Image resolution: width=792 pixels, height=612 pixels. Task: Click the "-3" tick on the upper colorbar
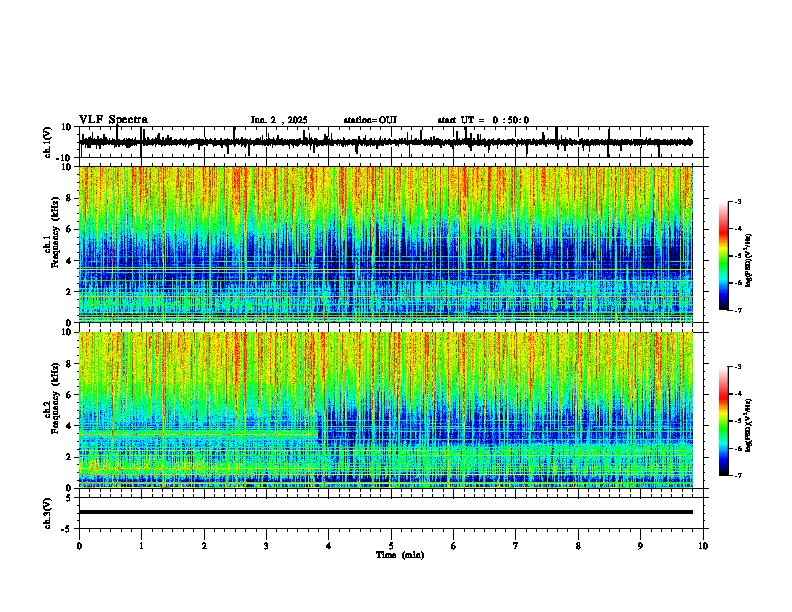[x=737, y=201]
